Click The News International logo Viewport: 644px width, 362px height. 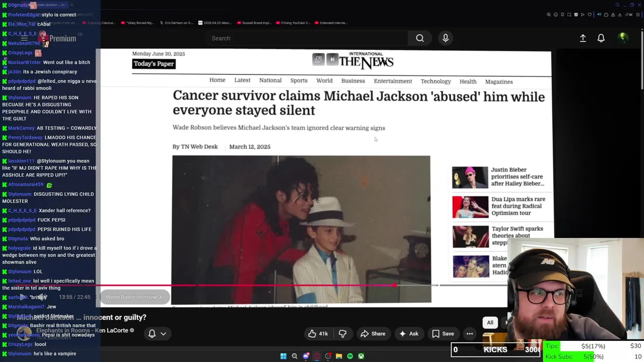pos(366,60)
